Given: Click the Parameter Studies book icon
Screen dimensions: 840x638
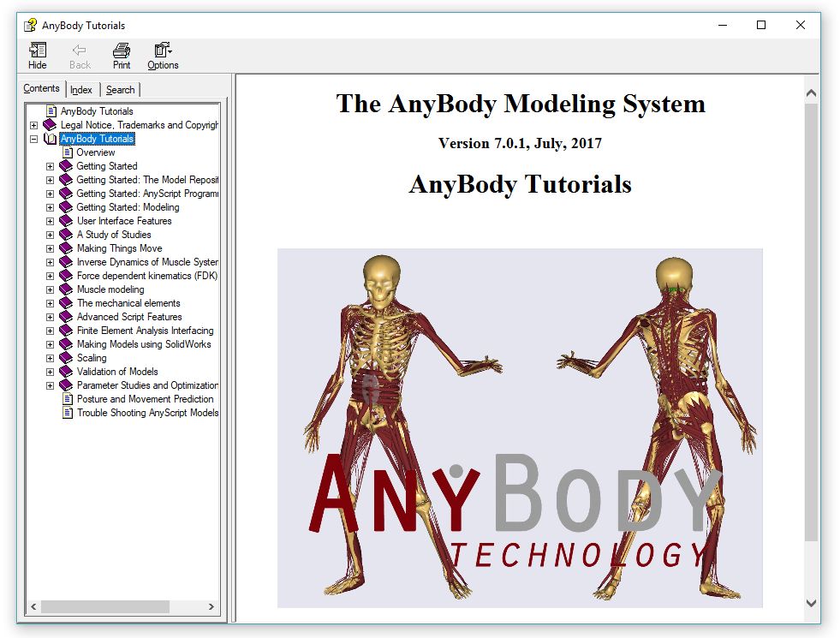Looking at the screenshot, I should (66, 385).
